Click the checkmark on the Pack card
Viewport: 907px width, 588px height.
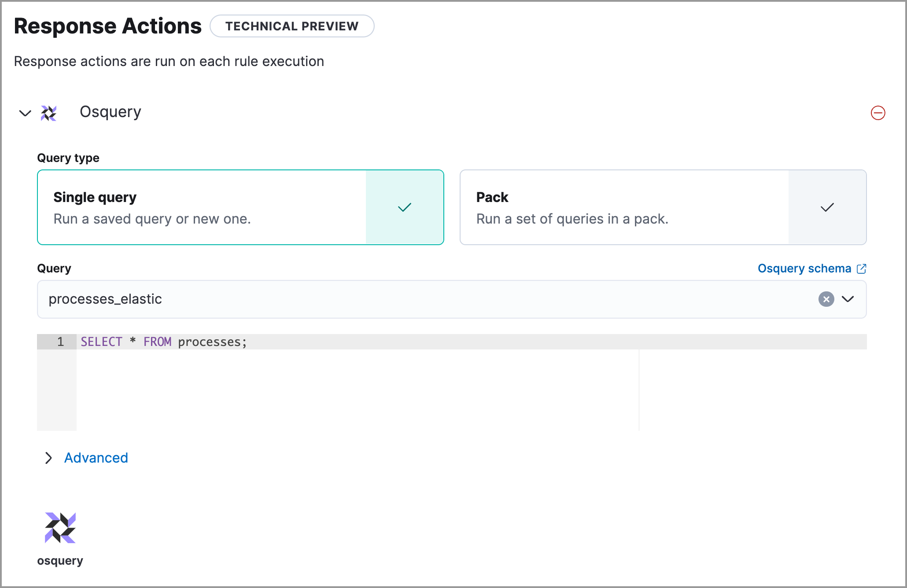pyautogui.click(x=827, y=207)
